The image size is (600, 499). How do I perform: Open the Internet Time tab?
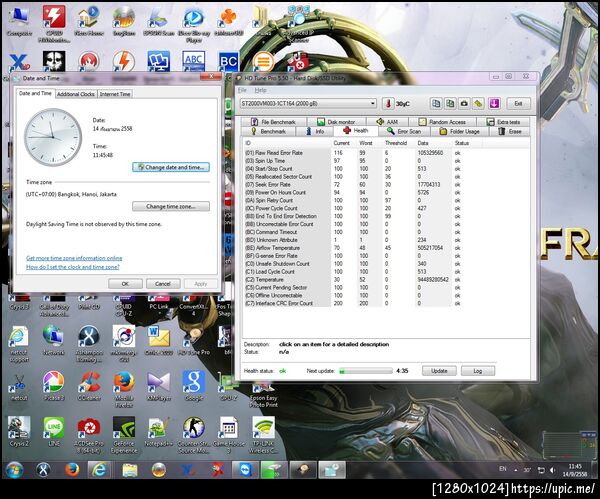point(115,94)
